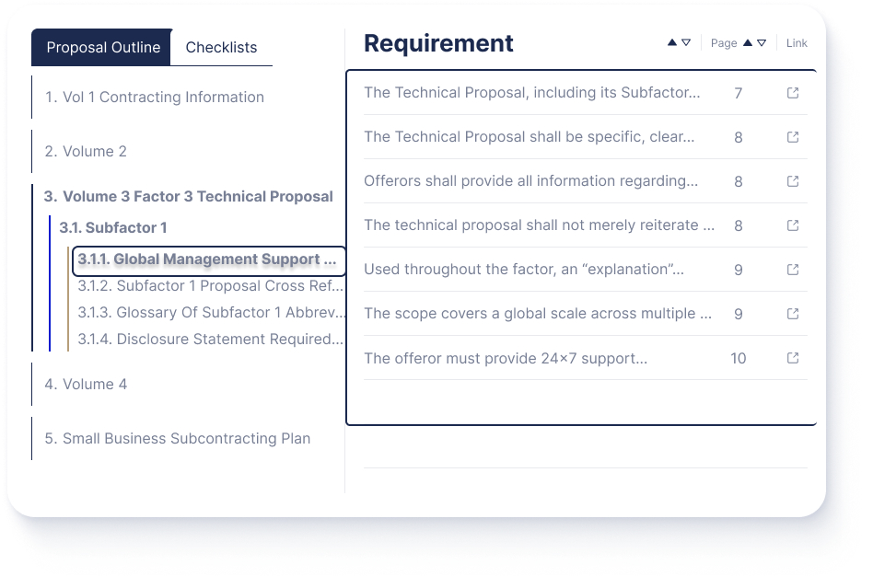Viewport: 873px width, 588px height.
Task: Click the 'technical proposal shall not merely reiterate' requirement
Action: pyautogui.click(x=539, y=225)
